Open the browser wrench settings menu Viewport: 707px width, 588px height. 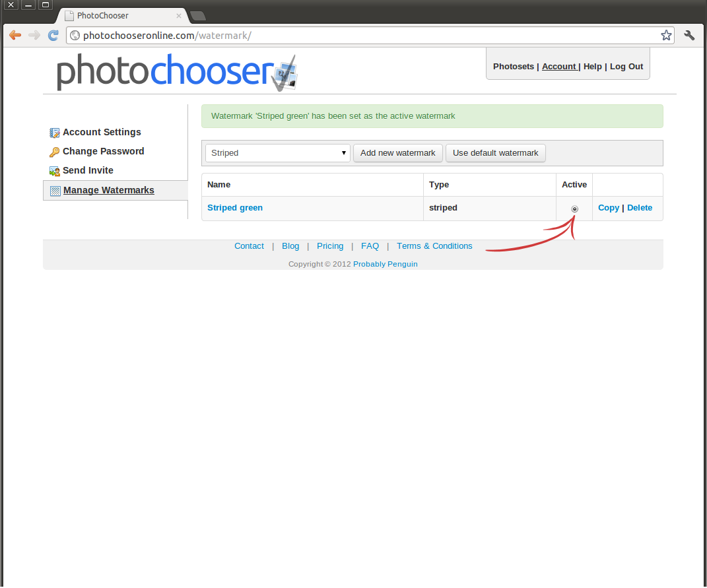690,35
